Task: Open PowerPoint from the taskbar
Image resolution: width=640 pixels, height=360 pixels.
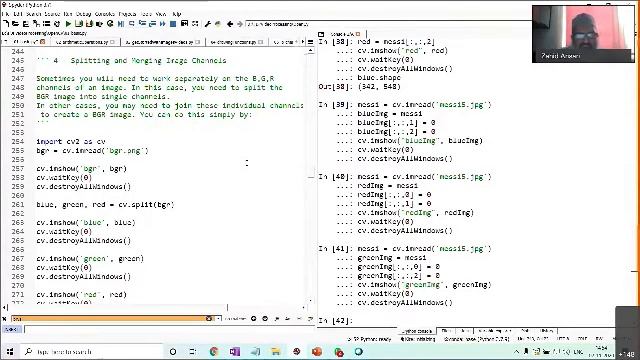Action: pos(317,351)
